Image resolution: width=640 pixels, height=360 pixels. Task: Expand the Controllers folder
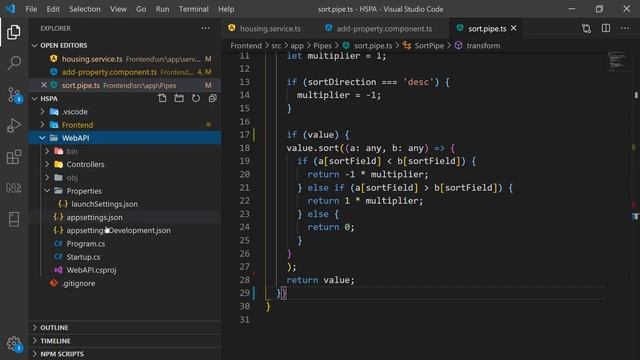pos(47,164)
